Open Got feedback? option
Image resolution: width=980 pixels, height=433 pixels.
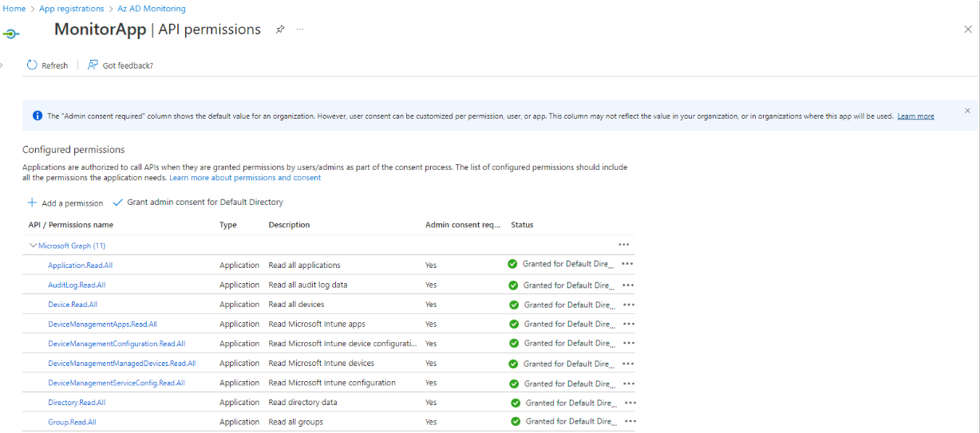[121, 65]
